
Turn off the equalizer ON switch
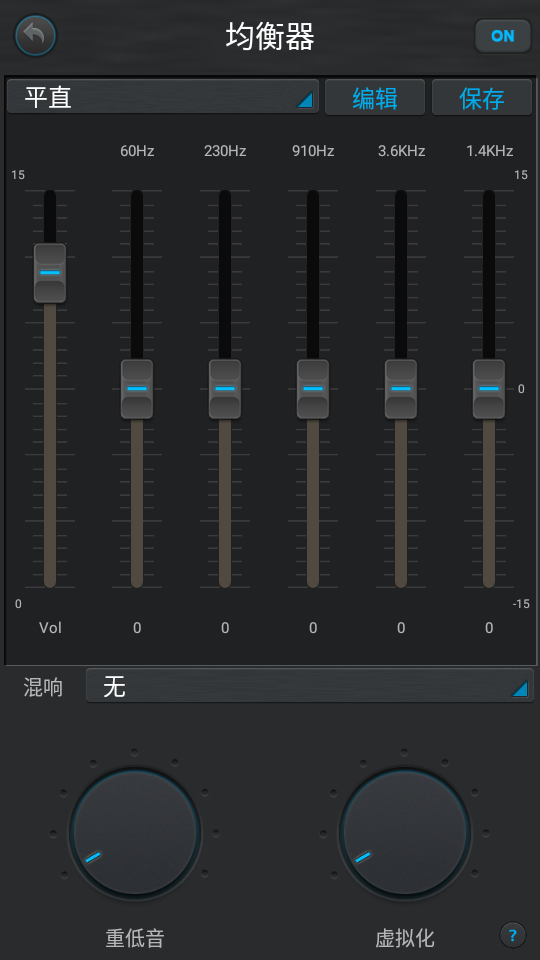(x=503, y=36)
